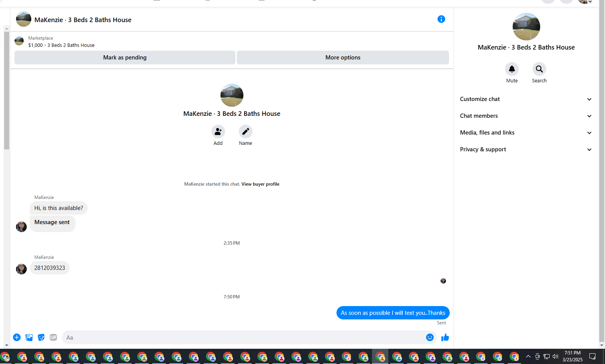Click large house photo in right panel
This screenshot has height=364, width=605.
pyautogui.click(x=526, y=27)
